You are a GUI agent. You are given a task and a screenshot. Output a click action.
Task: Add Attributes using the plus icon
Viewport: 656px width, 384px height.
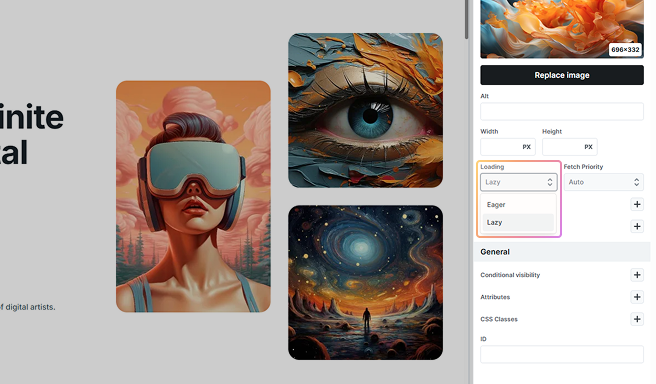tap(637, 297)
